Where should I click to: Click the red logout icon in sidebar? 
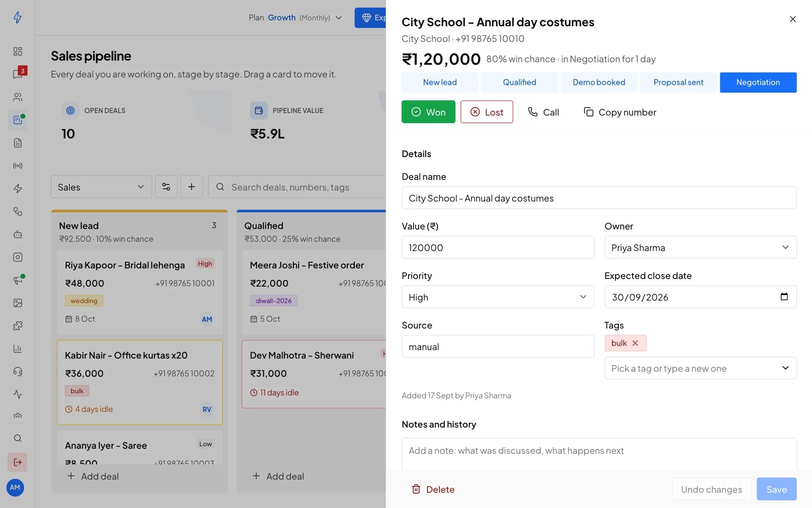(17, 462)
